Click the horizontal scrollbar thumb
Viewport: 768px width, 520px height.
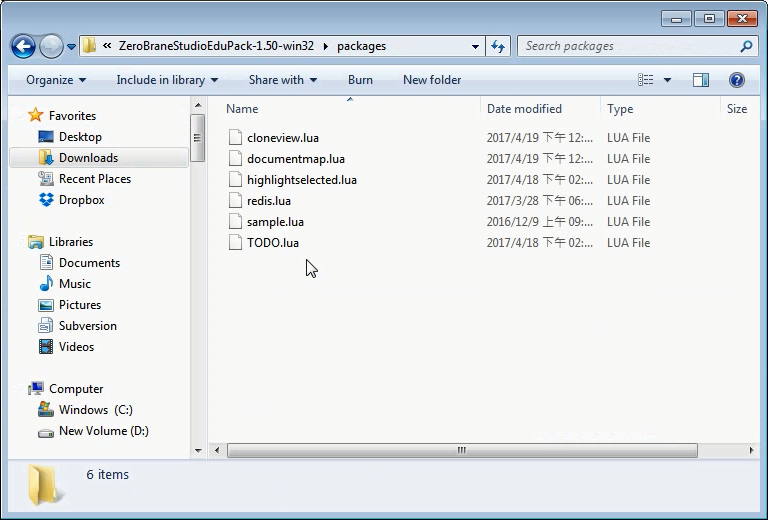[x=462, y=450]
